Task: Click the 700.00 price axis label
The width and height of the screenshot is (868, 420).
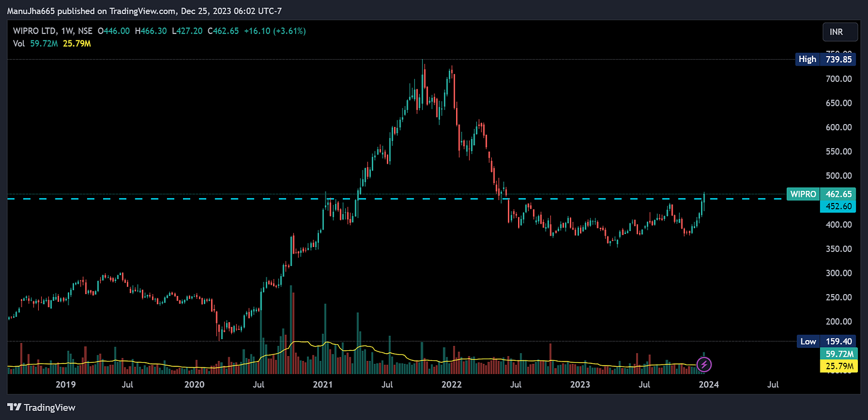Action: click(838, 79)
